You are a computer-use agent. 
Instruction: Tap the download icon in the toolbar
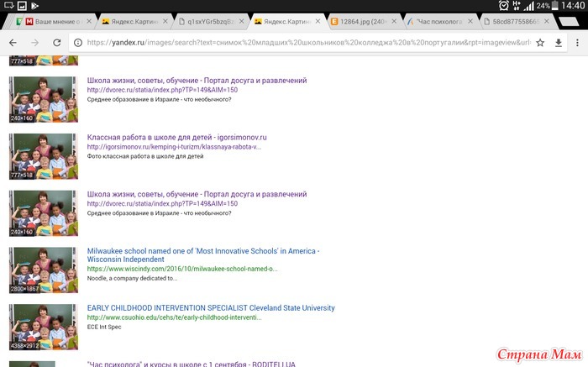559,43
